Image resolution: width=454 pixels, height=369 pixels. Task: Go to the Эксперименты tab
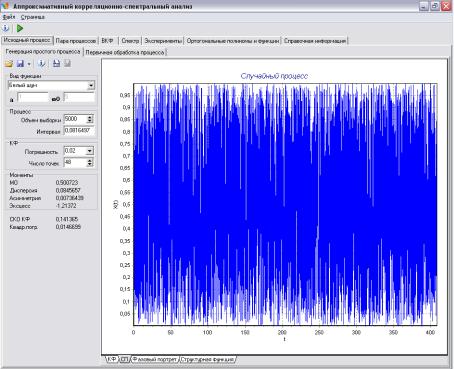(163, 41)
